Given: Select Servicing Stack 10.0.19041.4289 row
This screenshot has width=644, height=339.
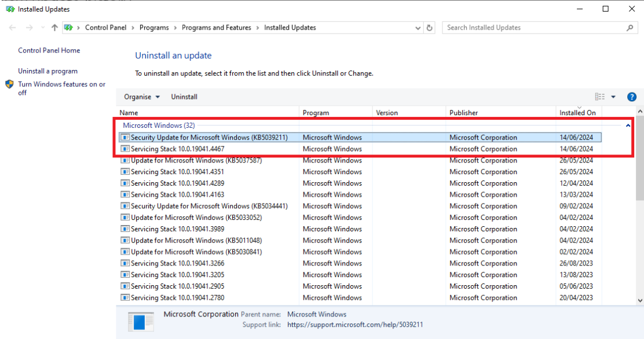Looking at the screenshot, I should (360, 183).
